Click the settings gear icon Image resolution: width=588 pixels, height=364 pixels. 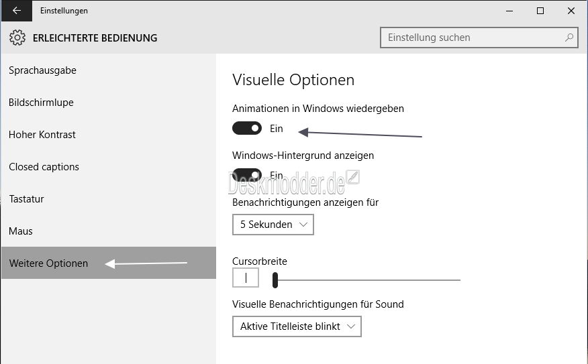[x=17, y=38]
